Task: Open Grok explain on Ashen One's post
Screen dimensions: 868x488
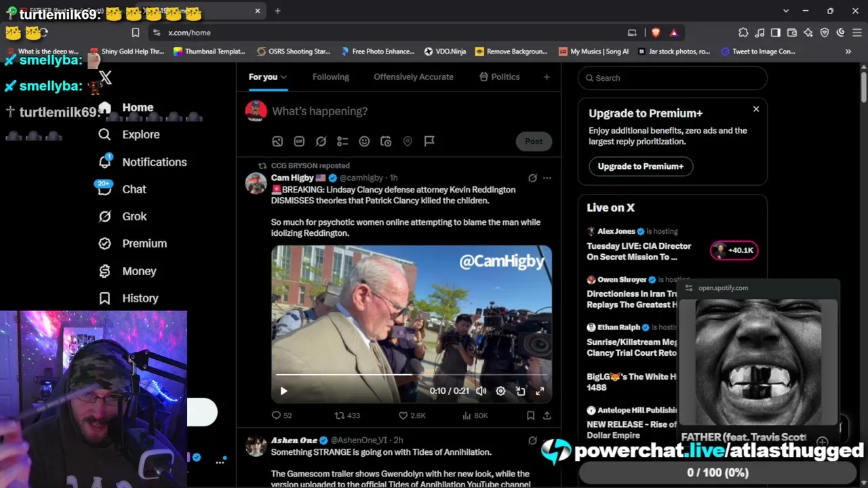Action: [x=532, y=441]
